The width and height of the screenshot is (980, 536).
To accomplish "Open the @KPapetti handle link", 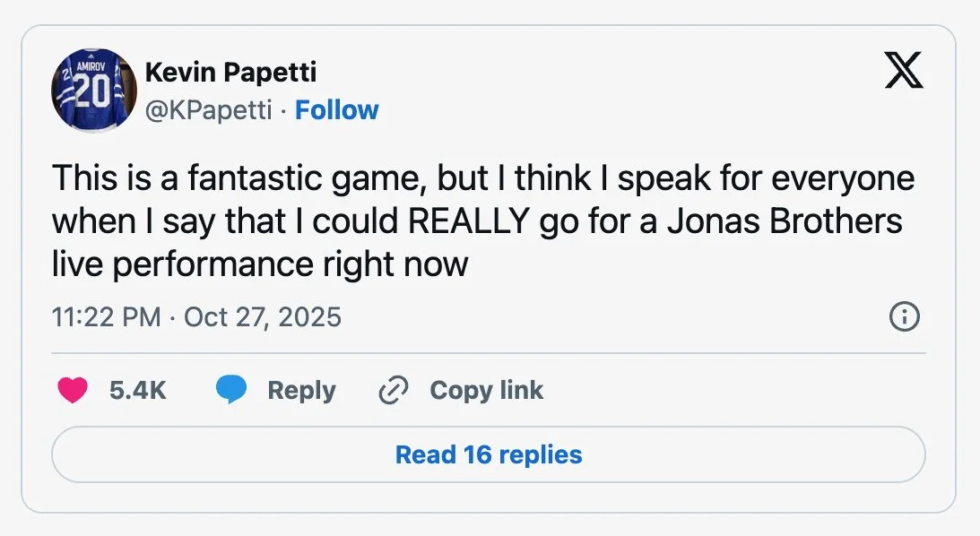I will point(208,110).
